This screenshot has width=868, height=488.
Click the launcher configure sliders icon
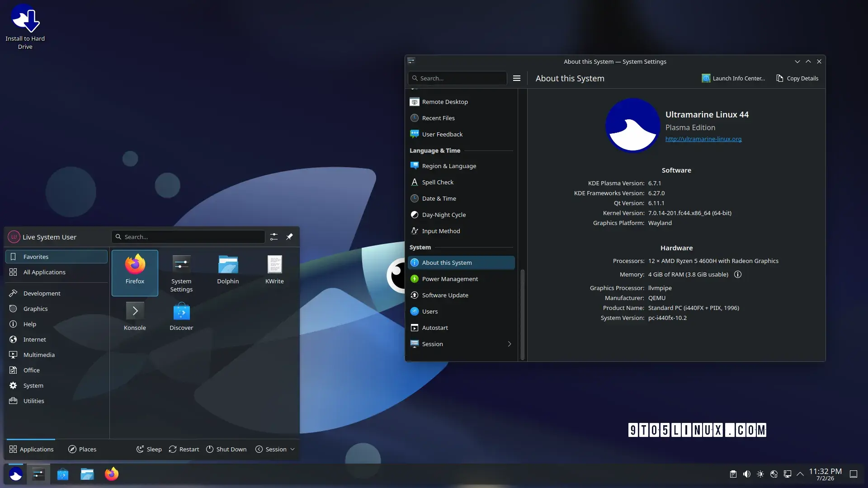274,237
